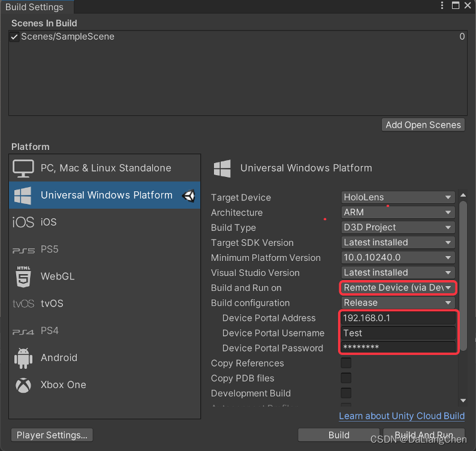Select the tvOS platform logo
This screenshot has width=476, height=451.
tap(23, 303)
